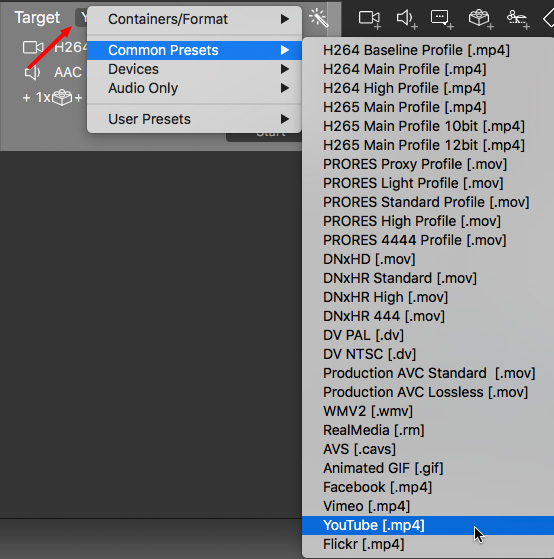
Task: Click the AAC audio codec label
Action: pos(68,73)
